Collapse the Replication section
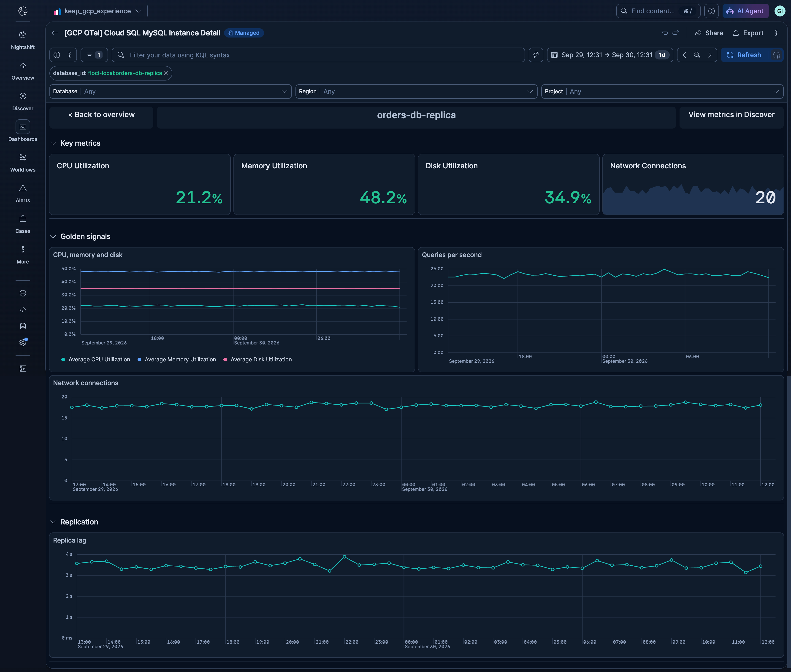 53,522
